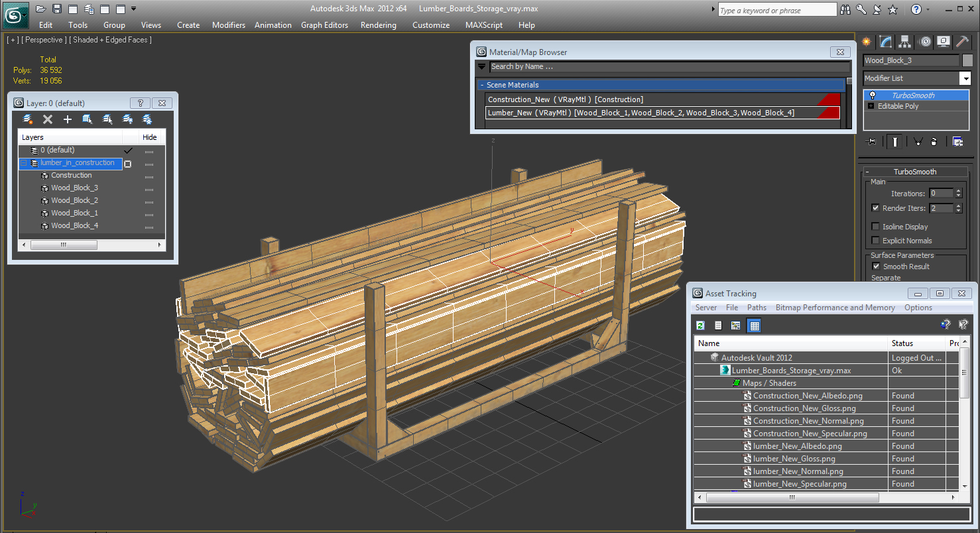
Task: Toggle Show End Result icon
Action: point(895,141)
